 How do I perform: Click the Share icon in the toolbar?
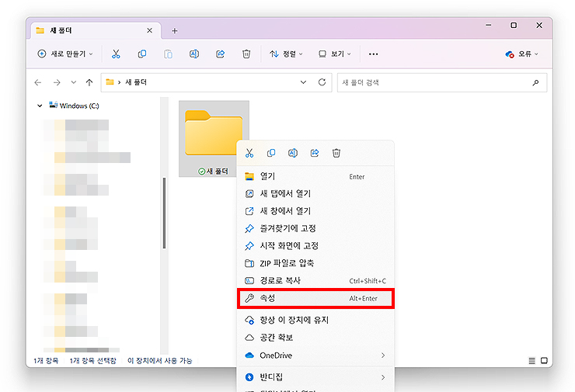(220, 54)
